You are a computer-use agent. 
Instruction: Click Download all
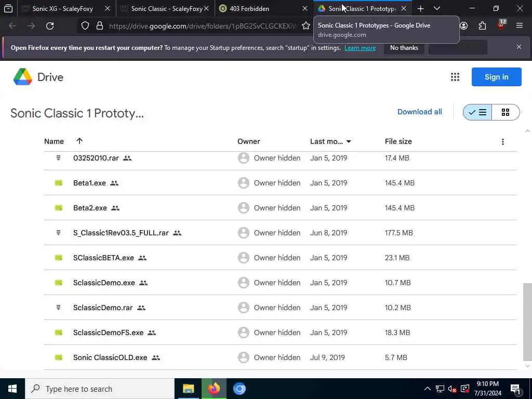(419, 112)
